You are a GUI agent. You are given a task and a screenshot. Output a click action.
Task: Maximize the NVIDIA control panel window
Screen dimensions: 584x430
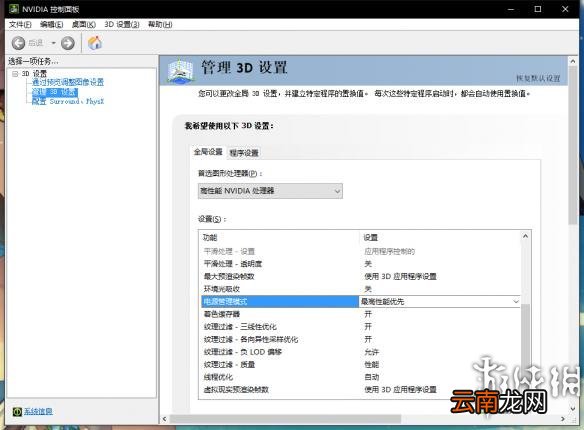(x=538, y=9)
